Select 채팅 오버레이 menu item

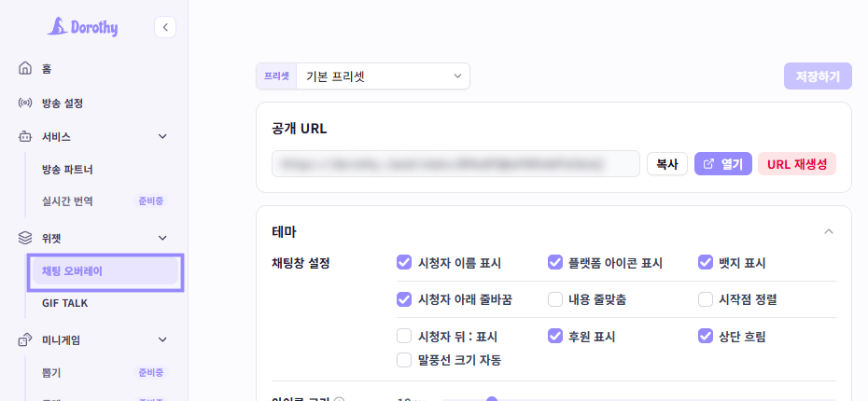point(105,271)
